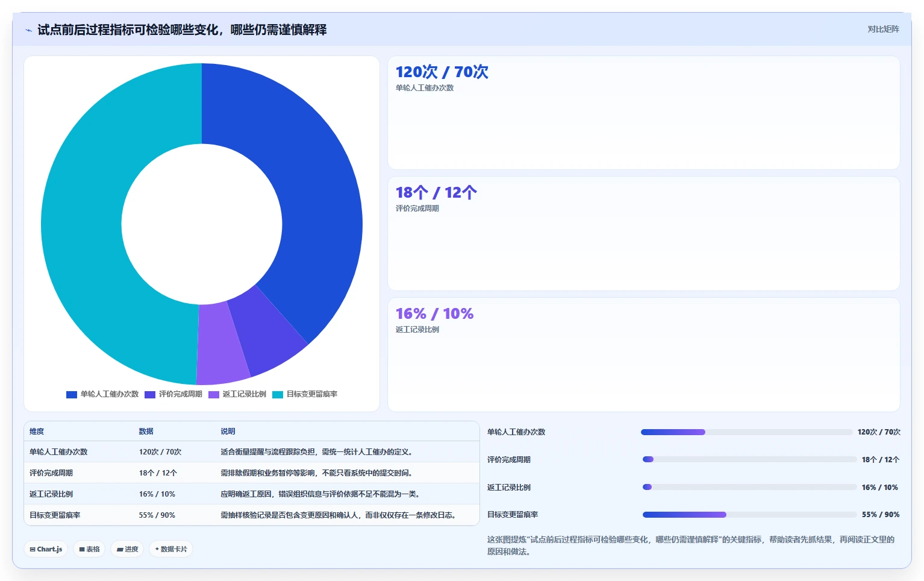924x581 pixels.
Task: Click table value 120次 / 70次
Action: click(x=160, y=452)
